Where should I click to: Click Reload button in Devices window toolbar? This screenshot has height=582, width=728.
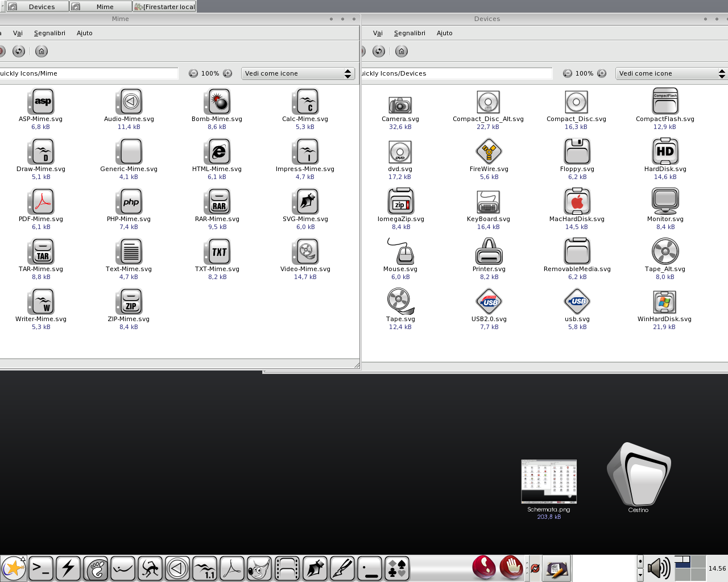(379, 51)
